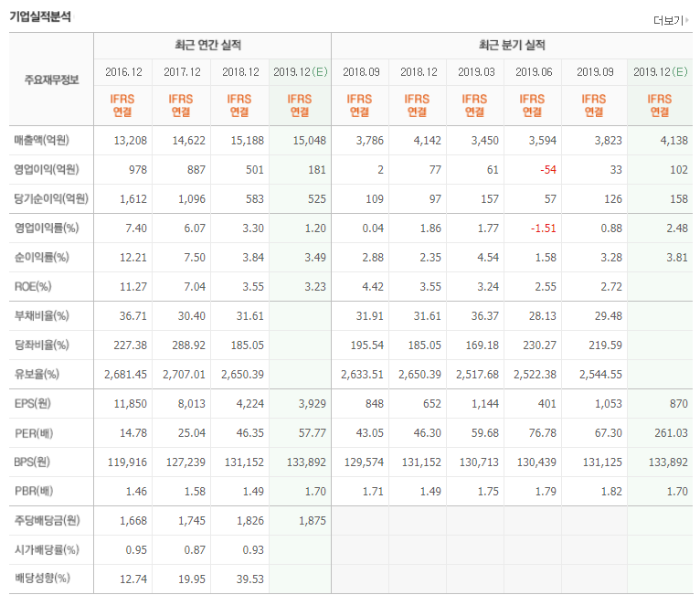Screen dimensions: 700x595
Task: Click the estimated sales value 15,048
Action: coord(310,141)
